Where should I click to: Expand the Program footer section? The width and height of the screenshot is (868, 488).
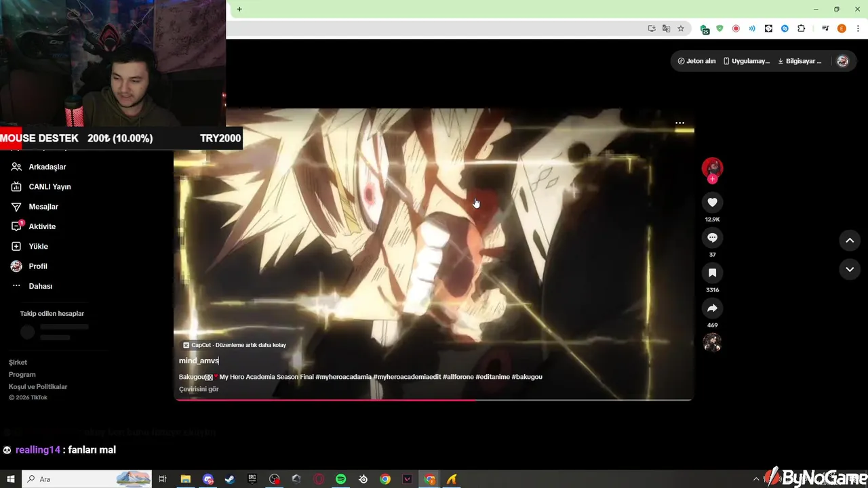tap(22, 375)
